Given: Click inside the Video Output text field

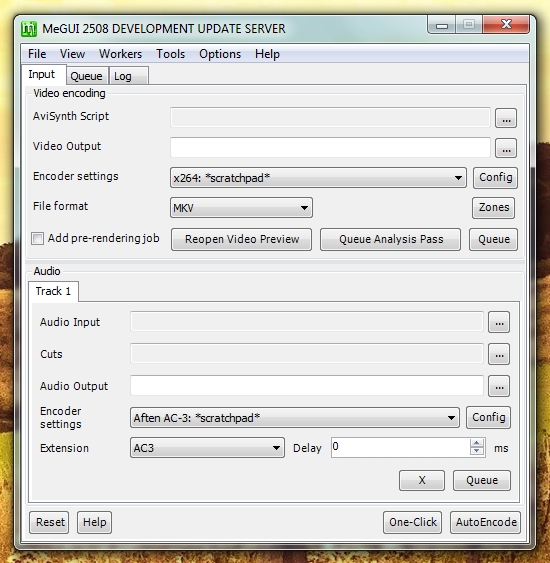Looking at the screenshot, I should [x=330, y=147].
